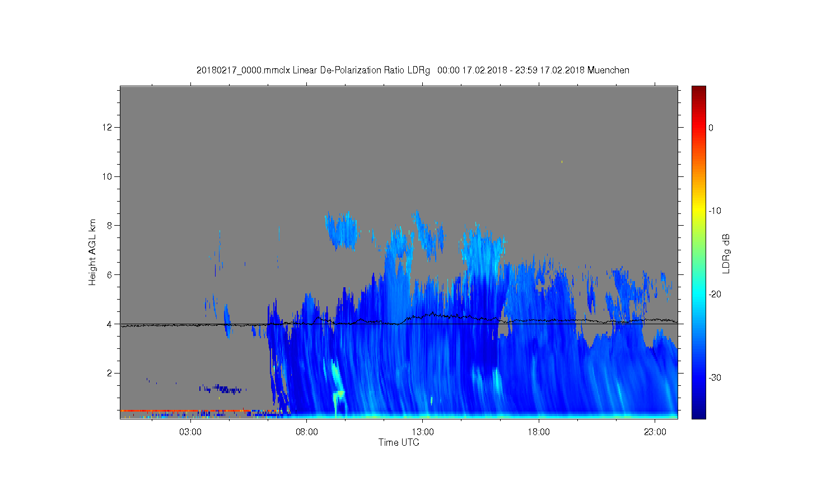This screenshot has height=504, width=840.
Task: Select the 18:00 time tick label
Action: 539,432
